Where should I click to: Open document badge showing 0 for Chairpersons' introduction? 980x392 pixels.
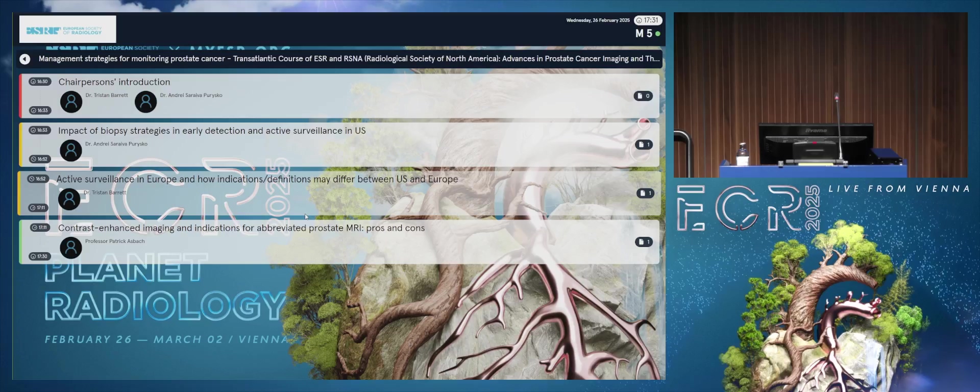[643, 96]
